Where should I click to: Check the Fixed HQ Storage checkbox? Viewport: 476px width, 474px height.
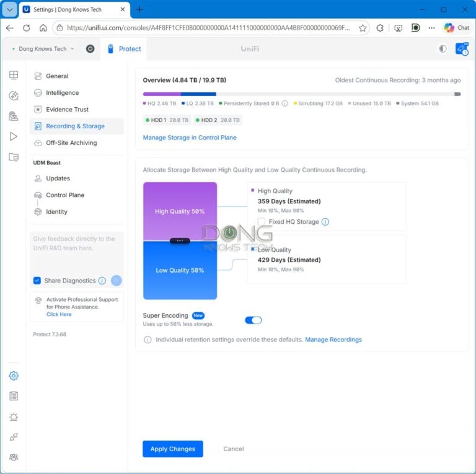coord(262,222)
